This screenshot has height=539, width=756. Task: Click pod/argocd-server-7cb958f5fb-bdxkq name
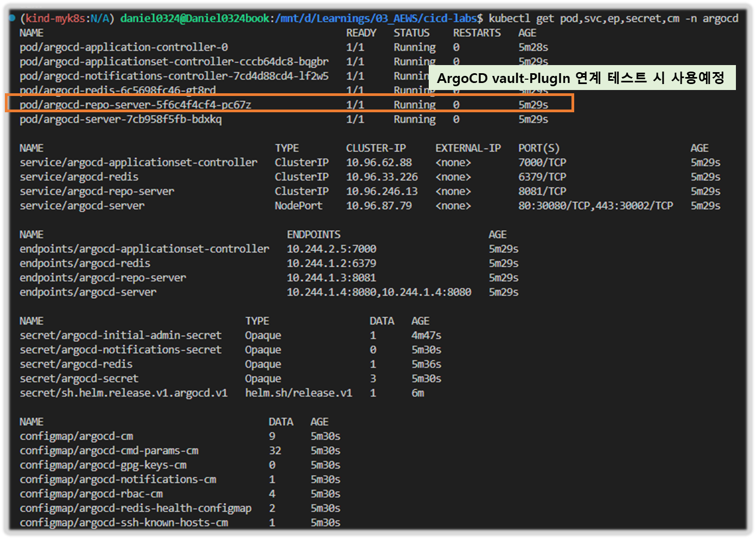pos(120,119)
